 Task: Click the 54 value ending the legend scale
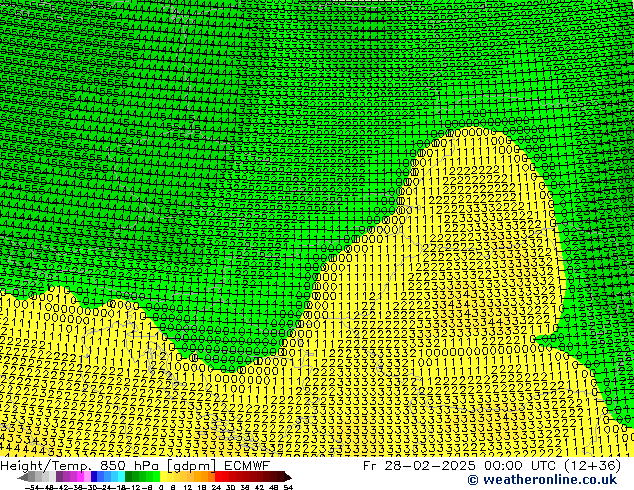(x=288, y=486)
